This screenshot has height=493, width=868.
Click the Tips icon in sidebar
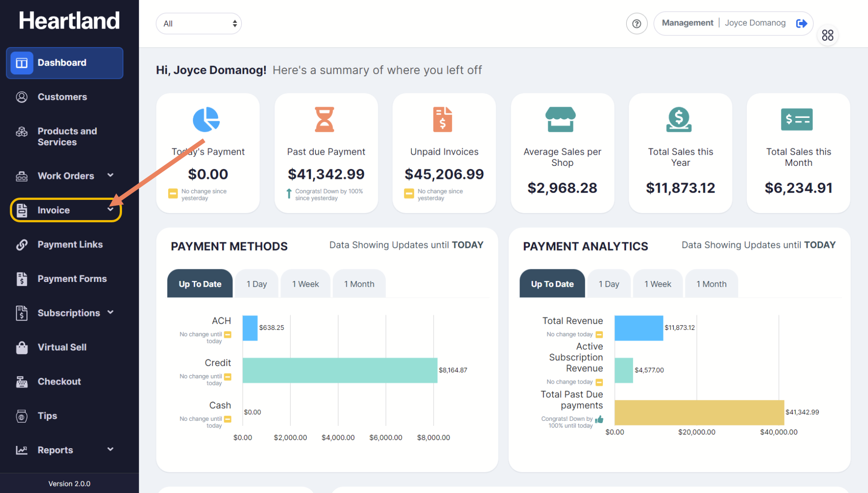(x=22, y=416)
